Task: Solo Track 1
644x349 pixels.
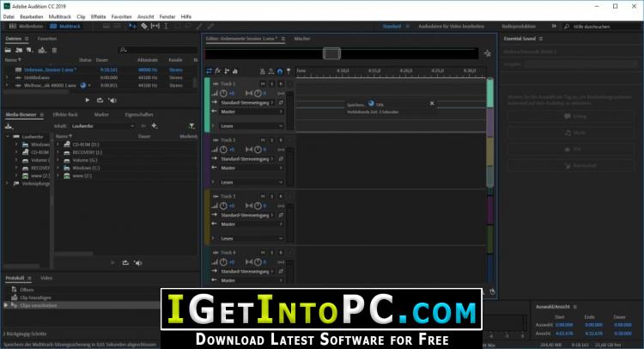Action: [272, 84]
